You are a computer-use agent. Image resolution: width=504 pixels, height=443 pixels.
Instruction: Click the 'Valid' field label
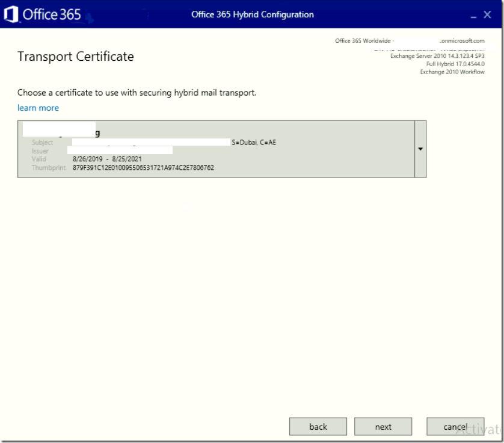click(39, 159)
